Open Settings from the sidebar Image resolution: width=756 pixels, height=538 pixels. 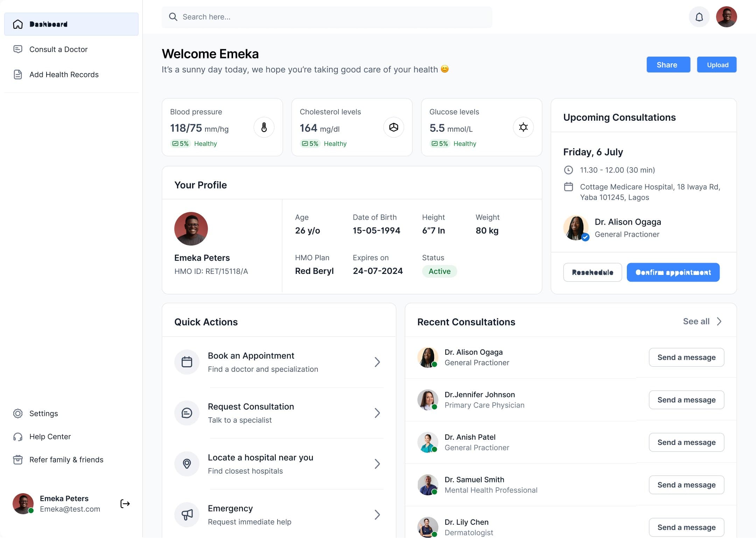coord(43,413)
